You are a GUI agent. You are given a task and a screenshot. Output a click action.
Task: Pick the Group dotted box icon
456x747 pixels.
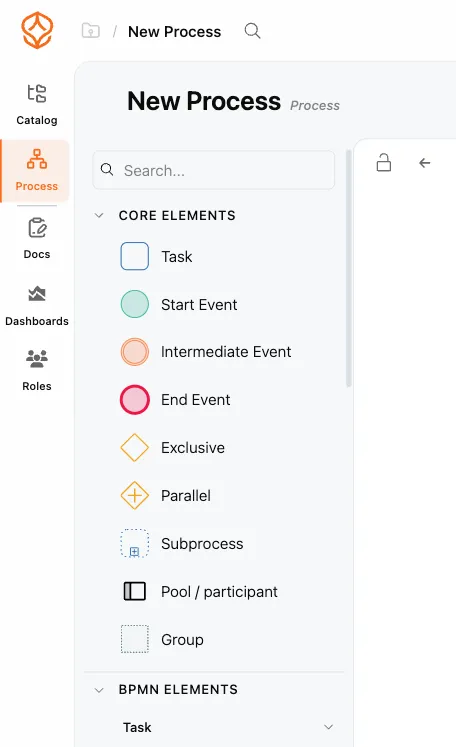[134, 639]
